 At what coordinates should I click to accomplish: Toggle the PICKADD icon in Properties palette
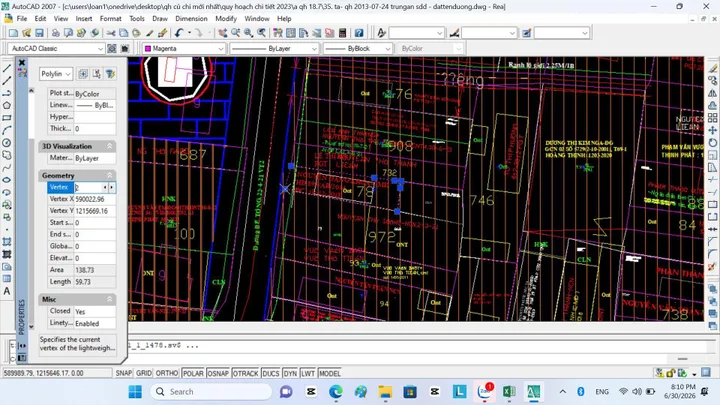83,74
